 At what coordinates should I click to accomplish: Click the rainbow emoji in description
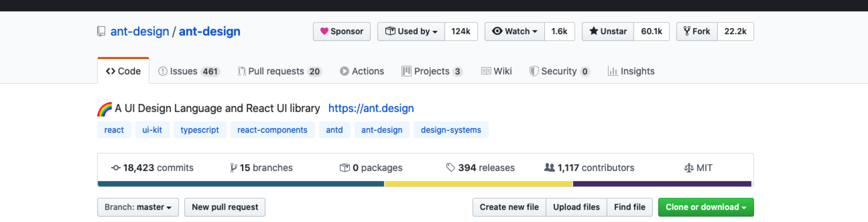(x=105, y=109)
